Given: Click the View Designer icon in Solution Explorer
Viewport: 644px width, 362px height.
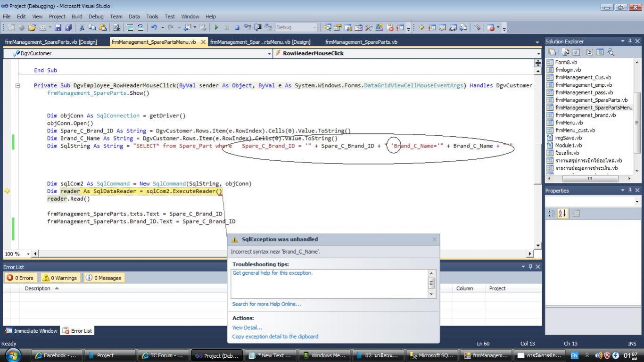Looking at the screenshot, I should pos(600,52).
